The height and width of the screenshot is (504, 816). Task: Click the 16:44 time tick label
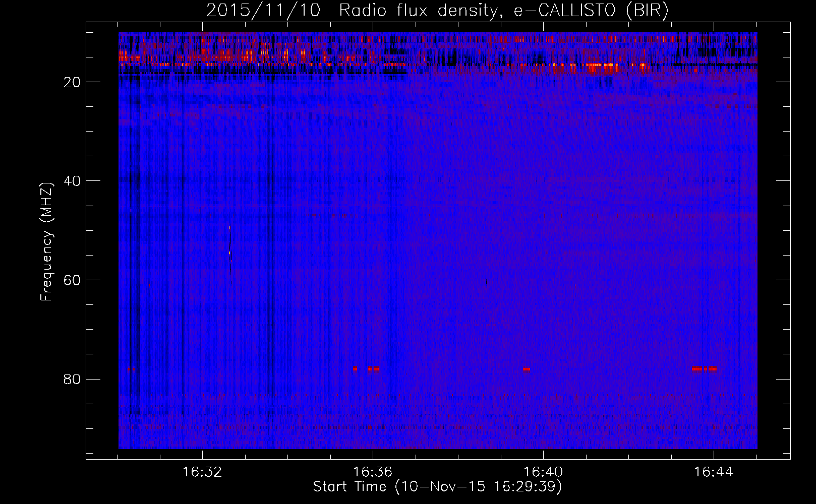714,472
